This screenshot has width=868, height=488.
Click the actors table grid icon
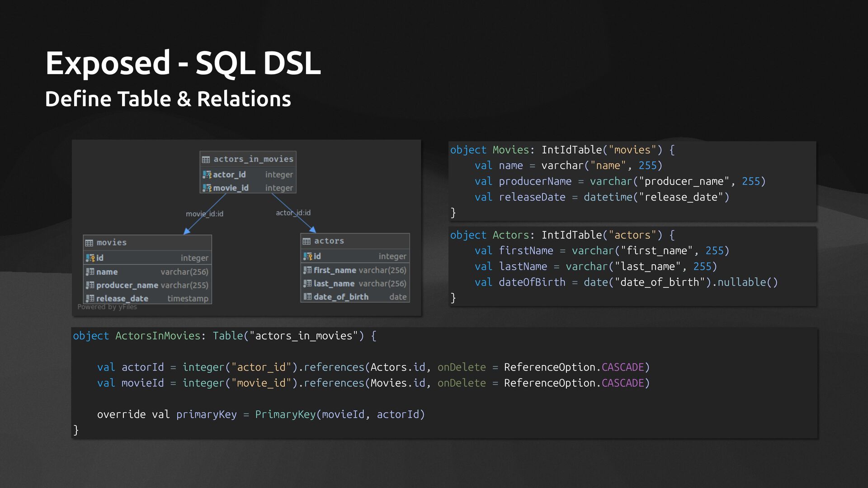(307, 241)
